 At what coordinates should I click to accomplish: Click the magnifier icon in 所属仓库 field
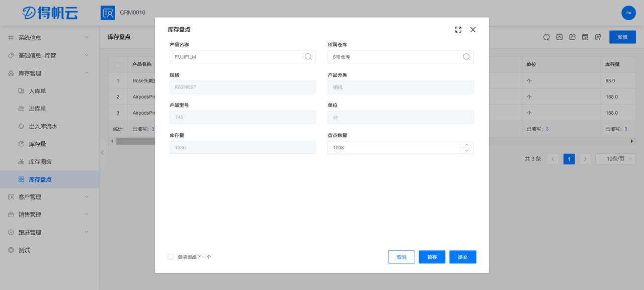(x=466, y=57)
